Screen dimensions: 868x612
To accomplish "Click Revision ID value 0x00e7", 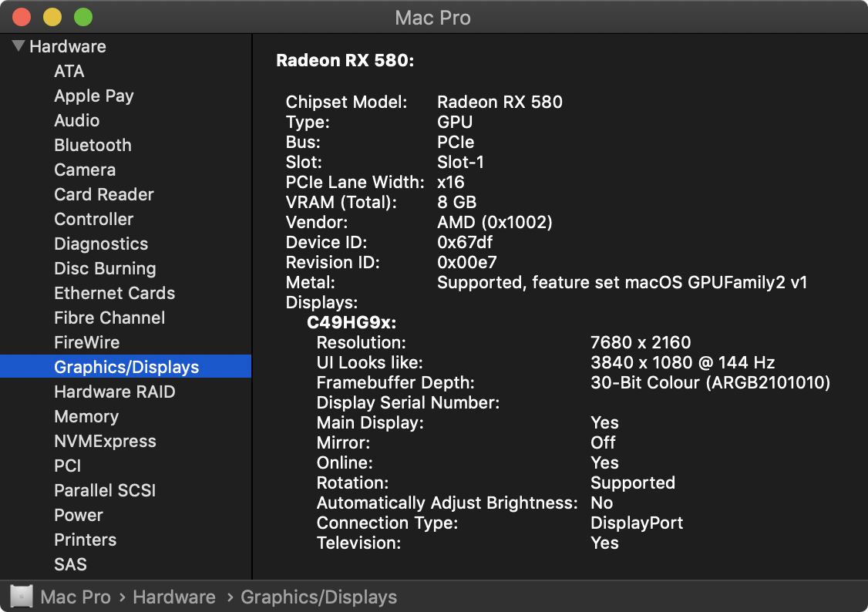I will tap(466, 262).
